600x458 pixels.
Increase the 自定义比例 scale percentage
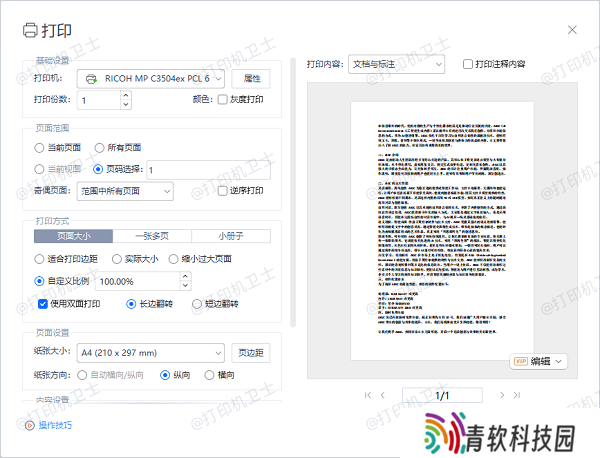185,276
